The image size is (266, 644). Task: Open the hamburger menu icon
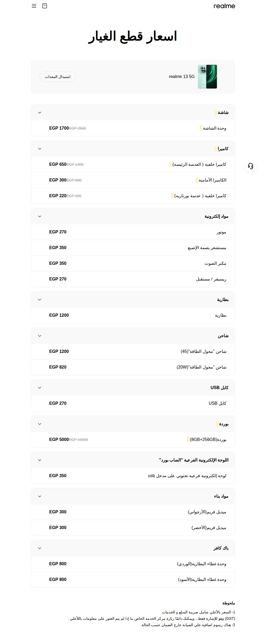coord(34,6)
